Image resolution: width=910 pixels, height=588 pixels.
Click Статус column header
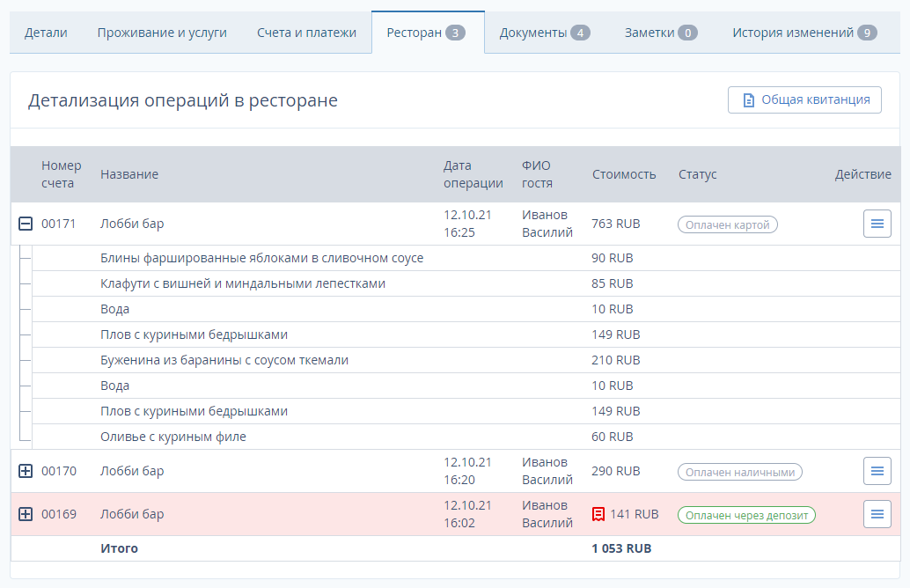698,174
